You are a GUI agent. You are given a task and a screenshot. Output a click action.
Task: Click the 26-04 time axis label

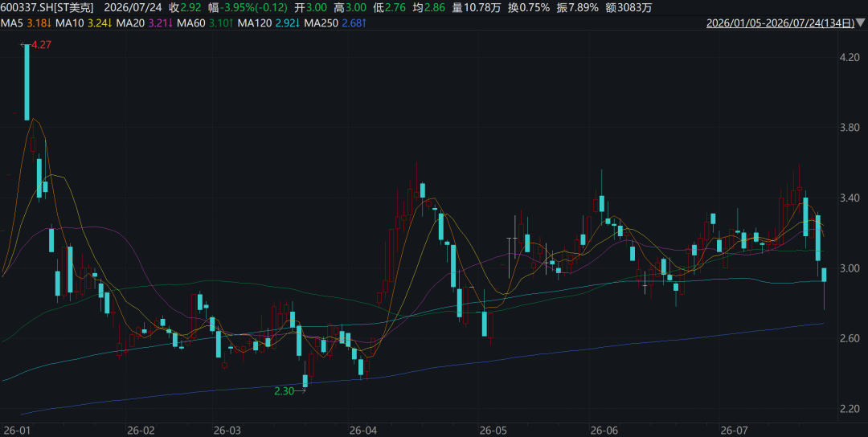point(364,431)
